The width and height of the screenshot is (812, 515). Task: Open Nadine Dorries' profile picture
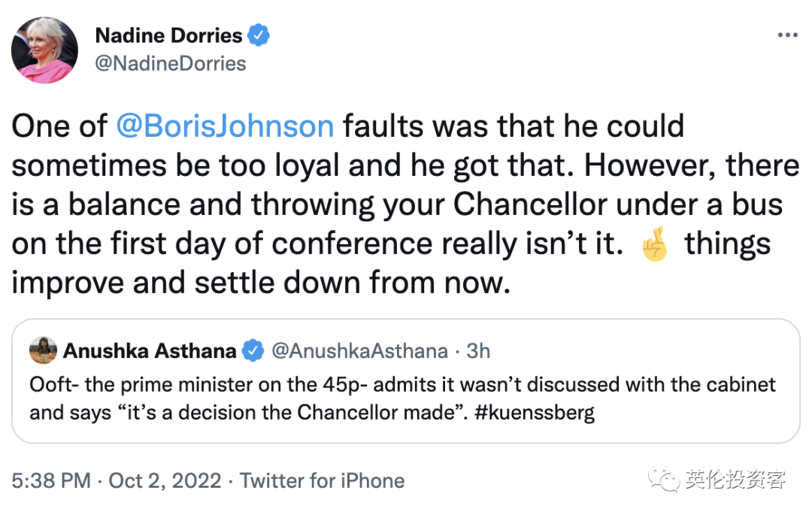tap(44, 50)
